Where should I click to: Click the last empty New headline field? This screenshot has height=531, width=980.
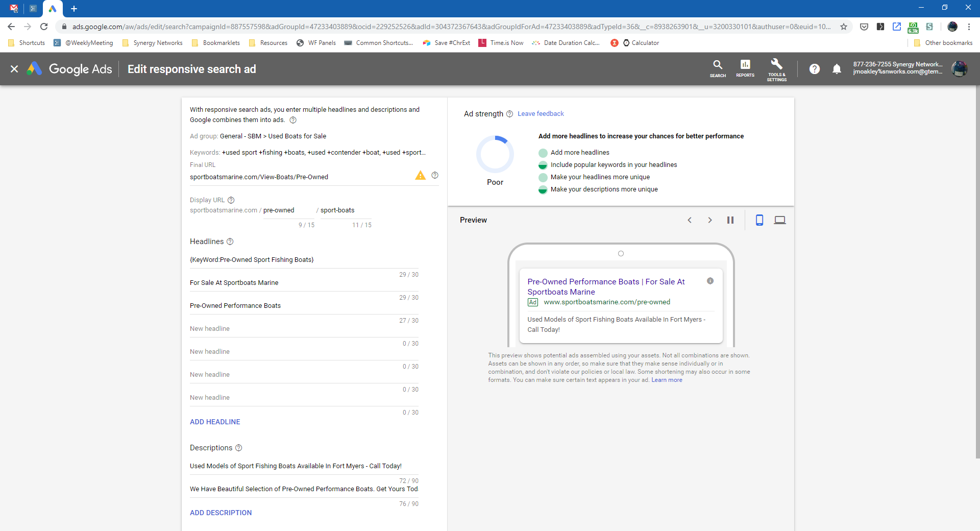(x=304, y=398)
